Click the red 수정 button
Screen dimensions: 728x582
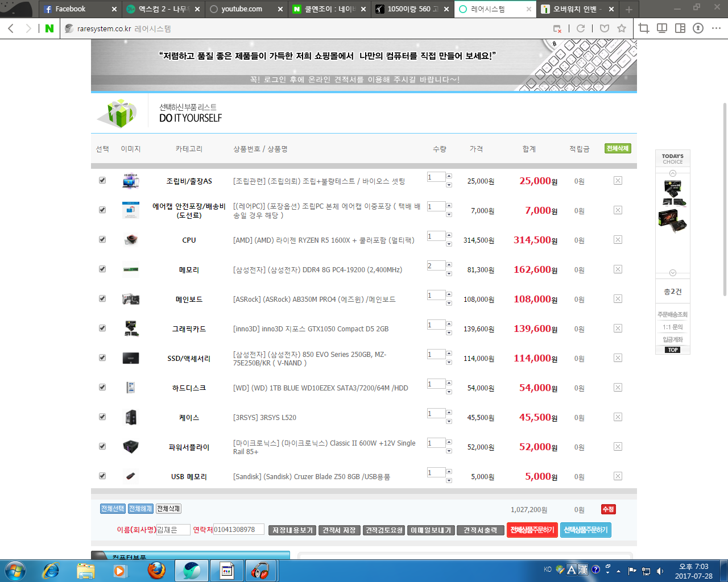(x=609, y=509)
